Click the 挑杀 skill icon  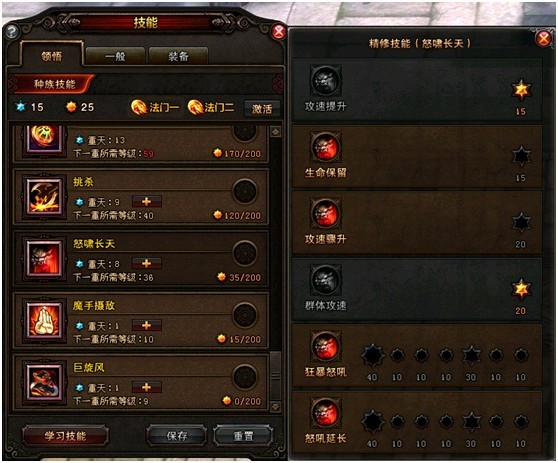click(x=44, y=197)
